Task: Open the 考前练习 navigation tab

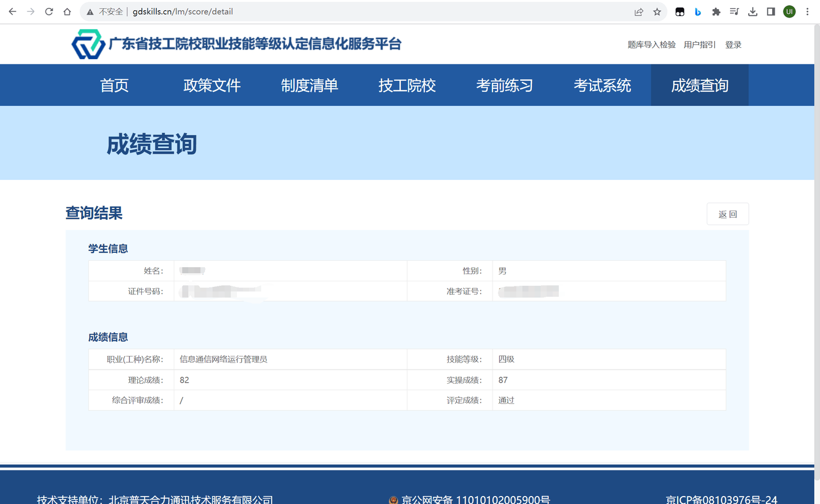Action: click(x=505, y=85)
